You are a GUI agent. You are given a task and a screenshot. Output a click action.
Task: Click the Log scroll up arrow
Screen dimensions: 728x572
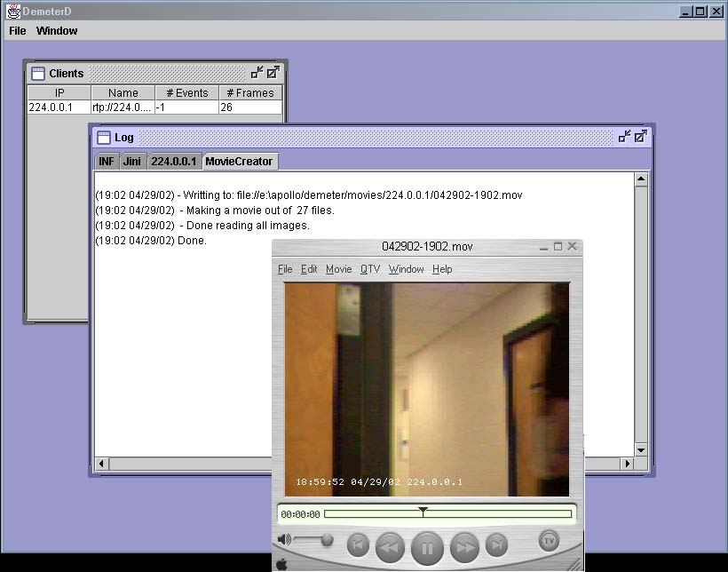[641, 179]
